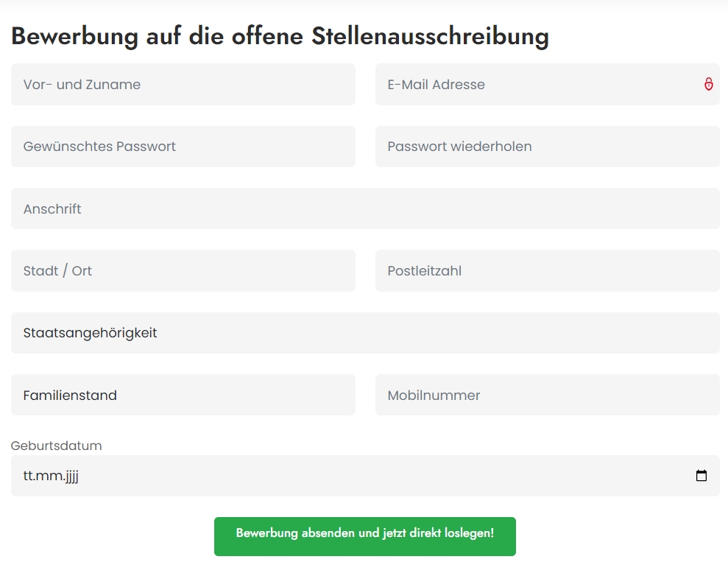This screenshot has height=562, width=728.
Task: Open the calendar picker icon for Geburtsdatum
Action: click(x=701, y=476)
